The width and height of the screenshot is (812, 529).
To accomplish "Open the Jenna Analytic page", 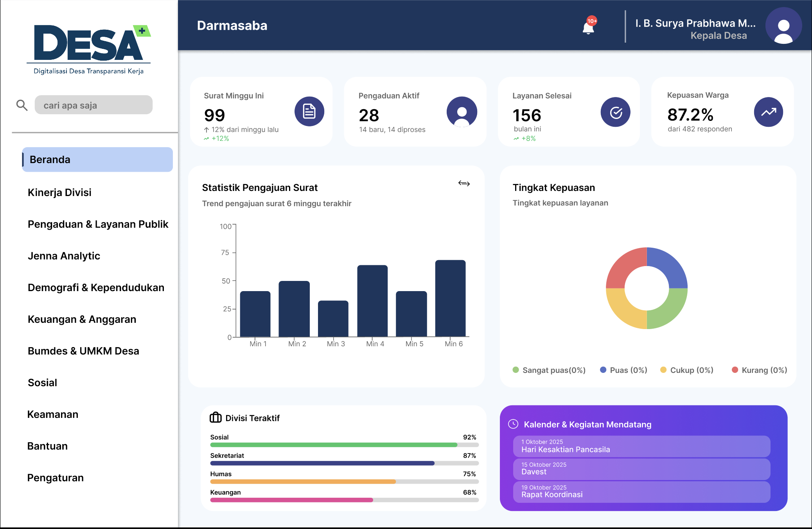I will [64, 256].
